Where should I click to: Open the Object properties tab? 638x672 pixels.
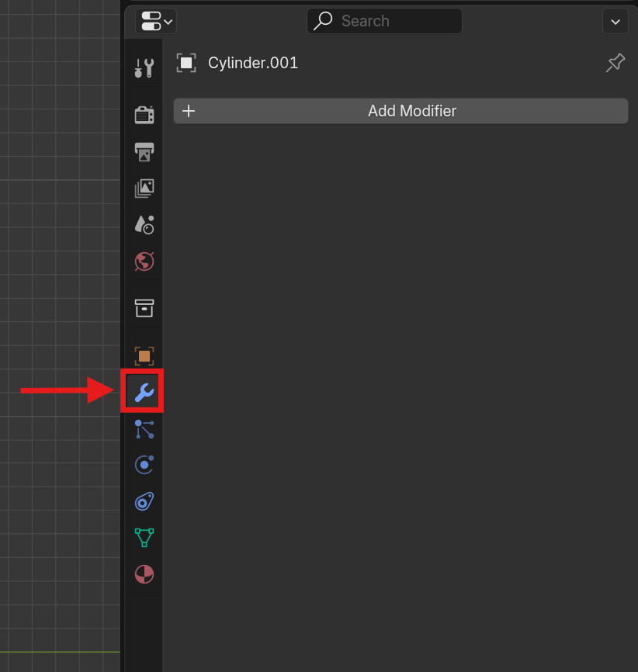pos(144,355)
